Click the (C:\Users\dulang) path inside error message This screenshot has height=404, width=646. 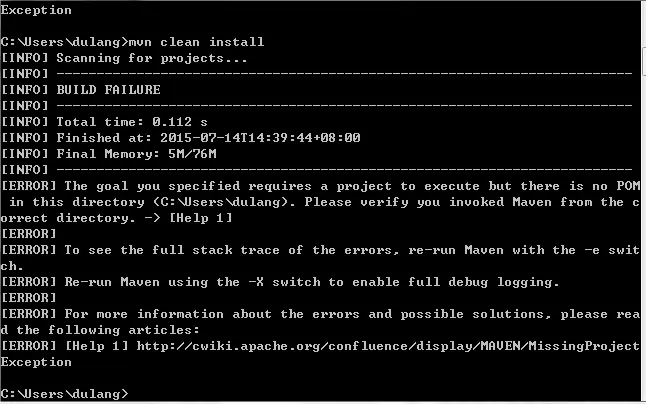tap(220, 202)
